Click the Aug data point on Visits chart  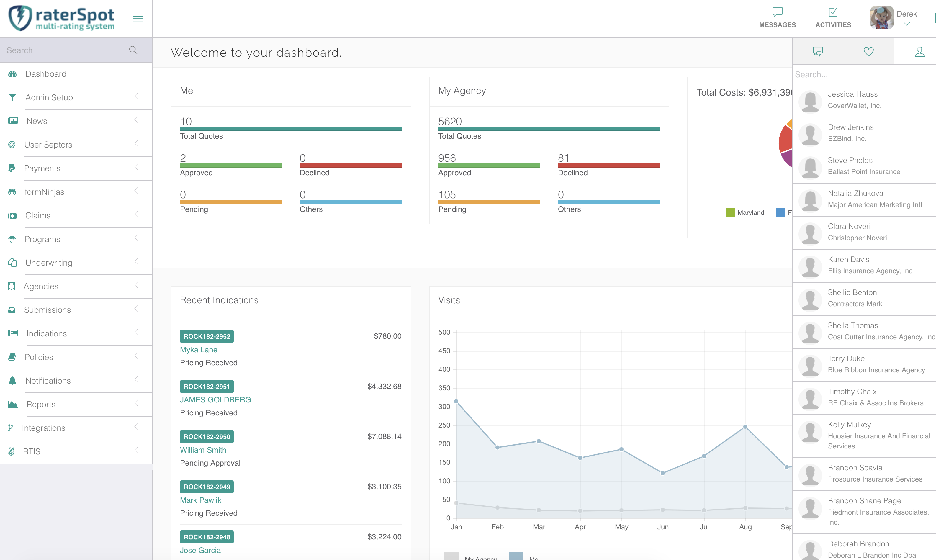pyautogui.click(x=745, y=427)
